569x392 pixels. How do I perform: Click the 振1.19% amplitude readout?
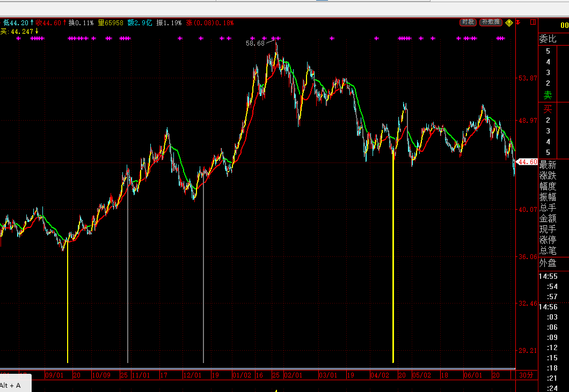pyautogui.click(x=169, y=23)
